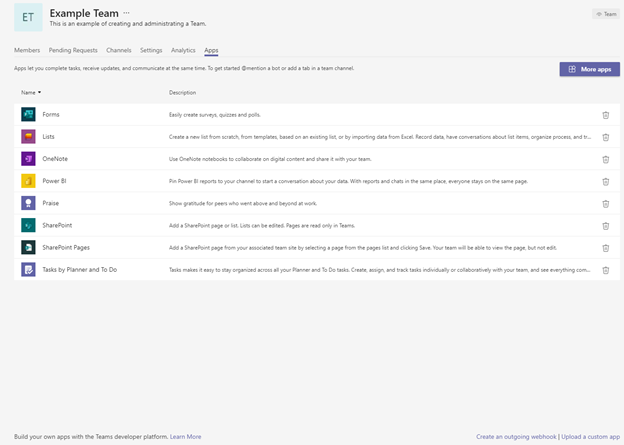Open the Settings tab
The height and width of the screenshot is (445, 624).
tap(151, 50)
